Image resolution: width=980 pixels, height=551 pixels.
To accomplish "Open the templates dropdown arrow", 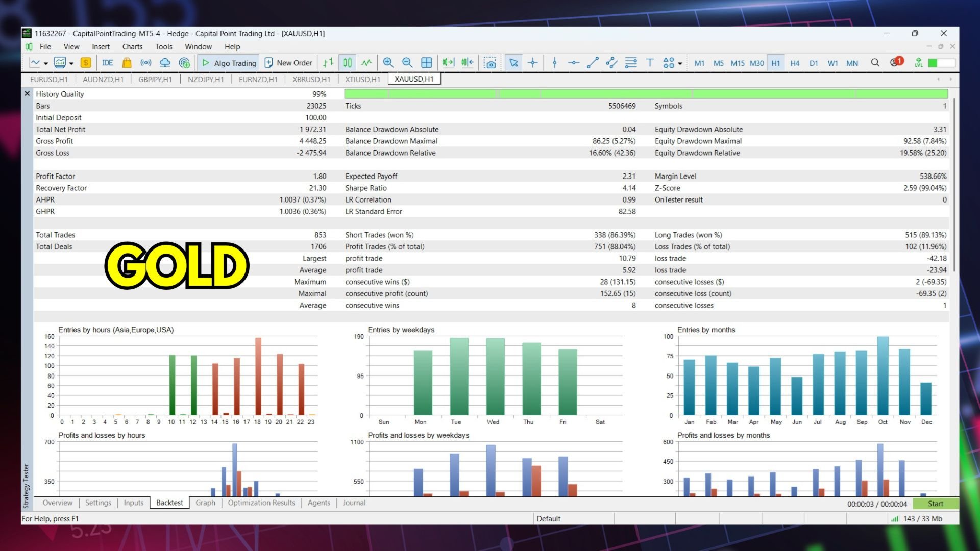I will 71,64.
